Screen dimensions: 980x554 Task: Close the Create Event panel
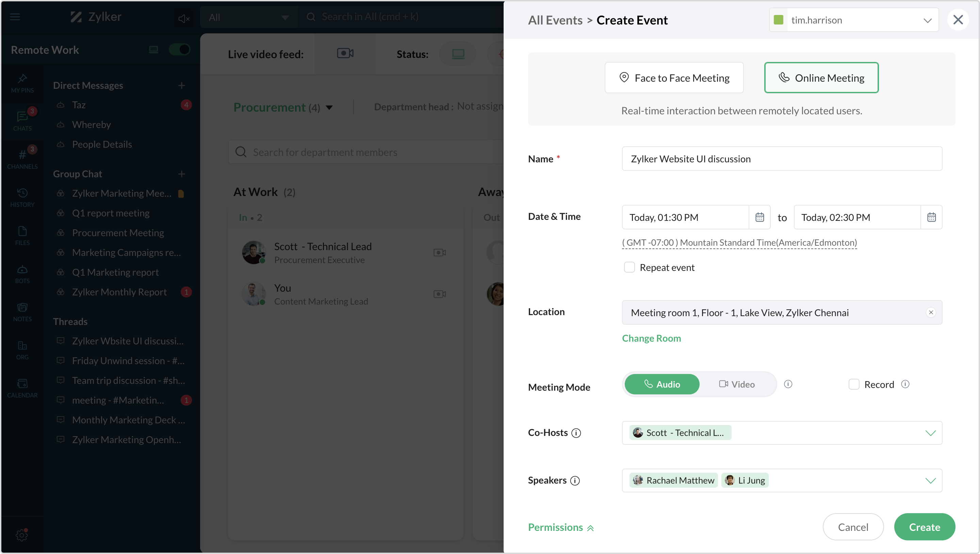(958, 20)
